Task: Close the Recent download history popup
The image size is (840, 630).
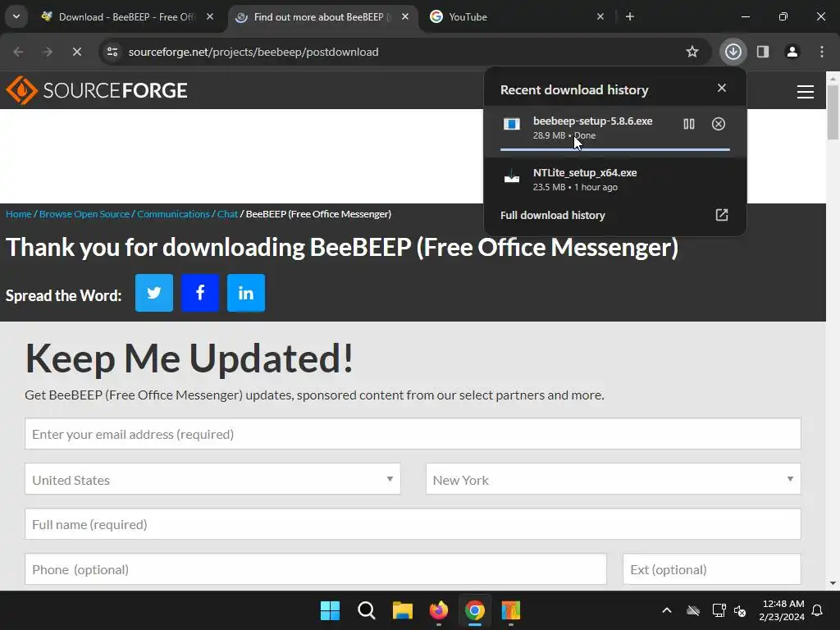Action: pyautogui.click(x=722, y=88)
